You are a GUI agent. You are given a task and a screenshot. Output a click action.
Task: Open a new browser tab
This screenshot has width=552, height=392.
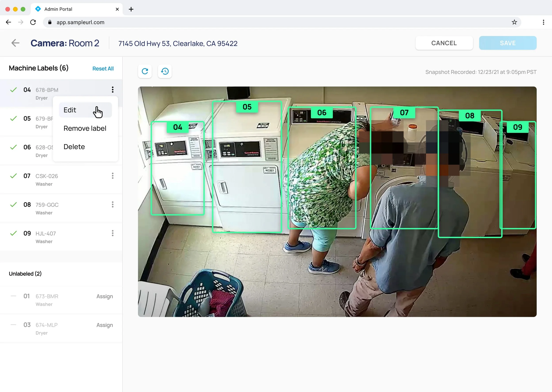click(x=131, y=9)
